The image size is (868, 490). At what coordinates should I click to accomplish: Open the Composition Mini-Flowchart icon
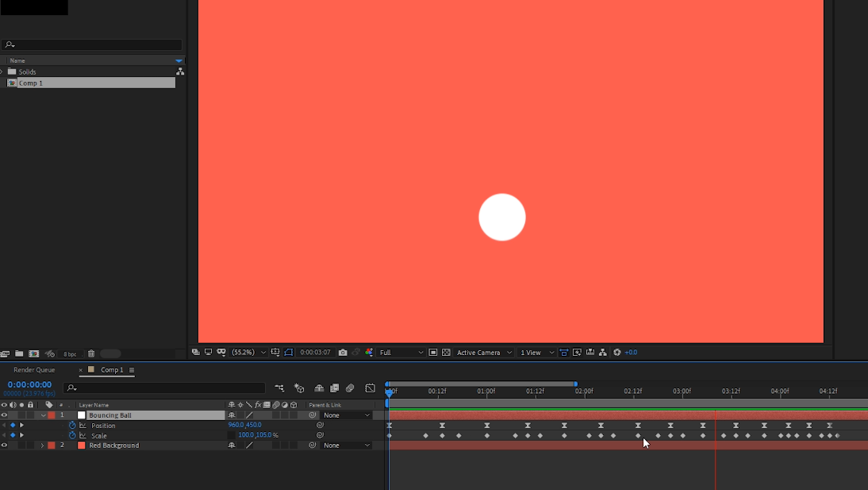click(279, 388)
